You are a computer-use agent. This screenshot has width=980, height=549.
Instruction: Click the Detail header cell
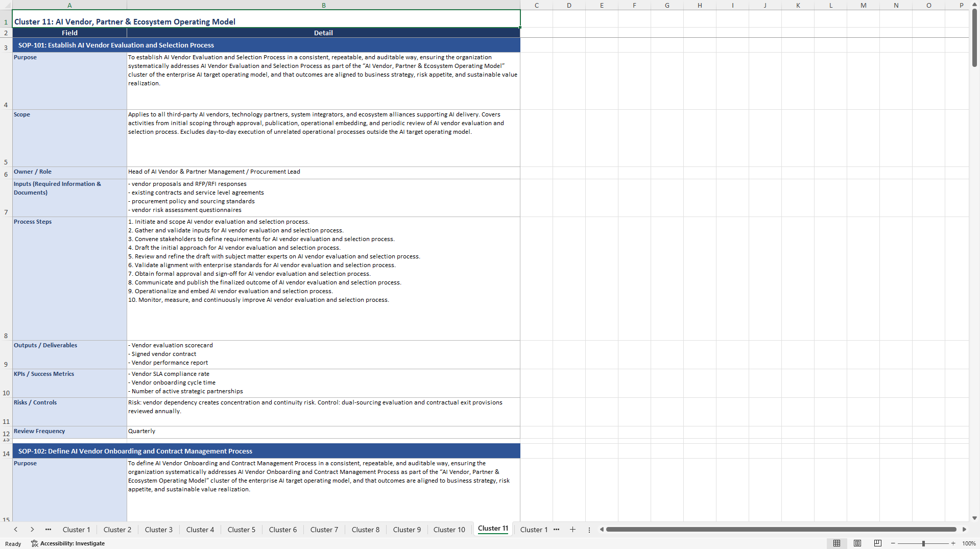[x=323, y=33]
